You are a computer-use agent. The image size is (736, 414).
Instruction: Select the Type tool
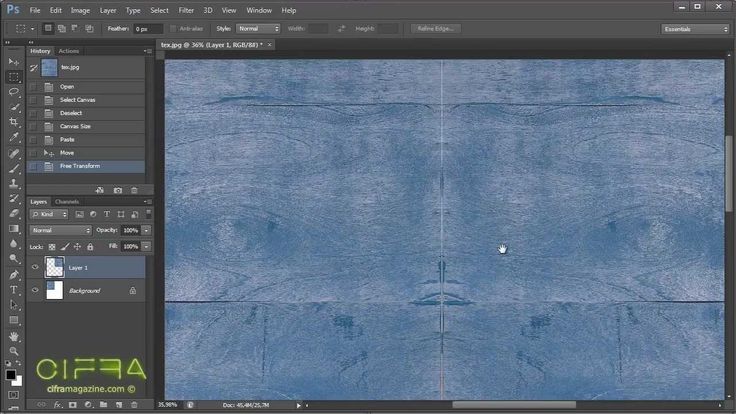coord(14,290)
